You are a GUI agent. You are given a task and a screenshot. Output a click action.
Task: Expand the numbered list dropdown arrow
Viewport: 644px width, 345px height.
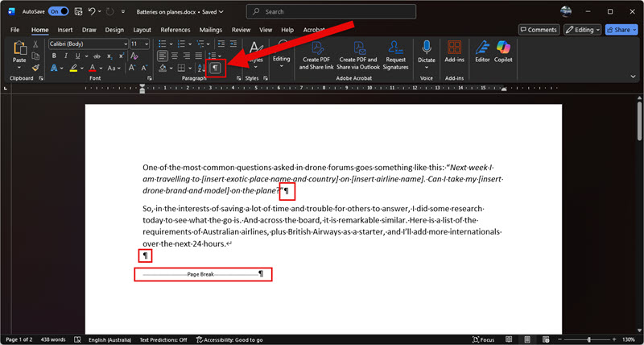[188, 44]
